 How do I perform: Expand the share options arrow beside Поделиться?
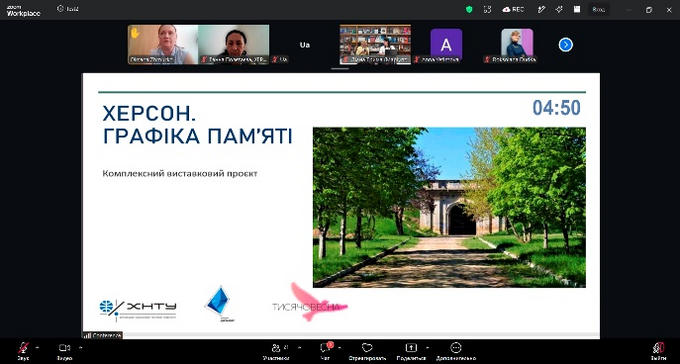point(428,348)
